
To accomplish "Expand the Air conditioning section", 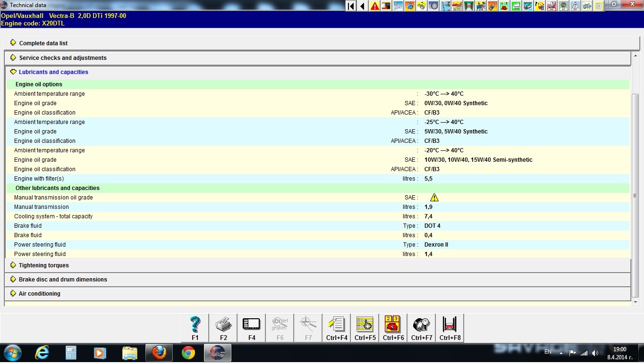I will click(317, 293).
